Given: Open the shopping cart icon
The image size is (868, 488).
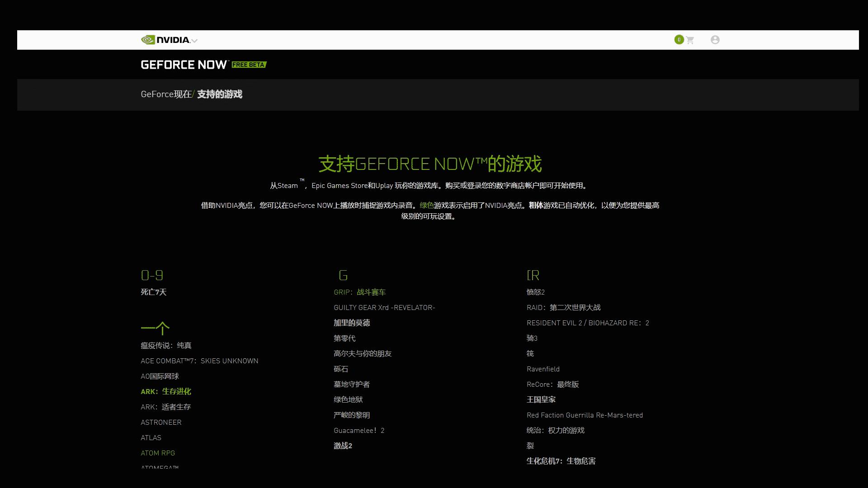Looking at the screenshot, I should coord(690,40).
